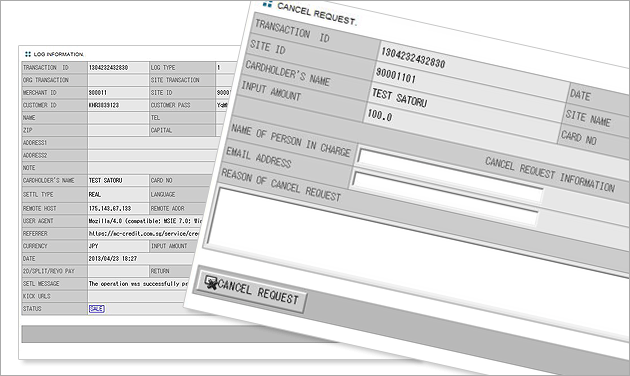
Task: Click the TEL label
Action: 155,118
